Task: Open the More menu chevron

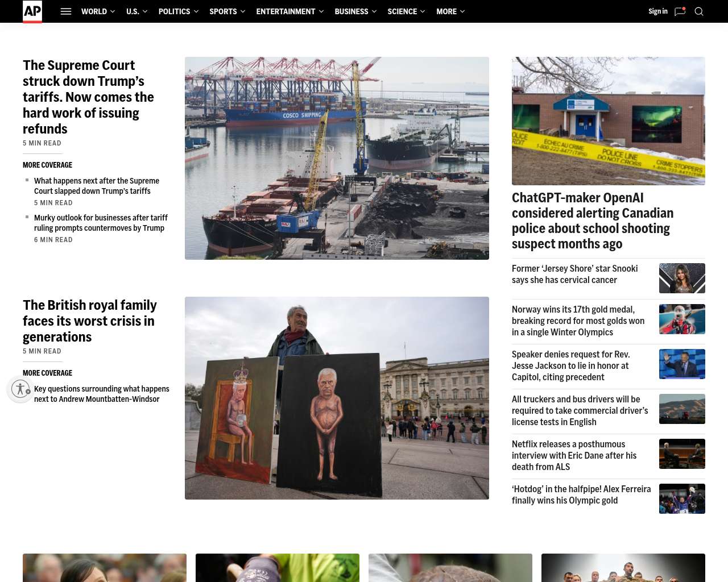Action: coord(462,11)
